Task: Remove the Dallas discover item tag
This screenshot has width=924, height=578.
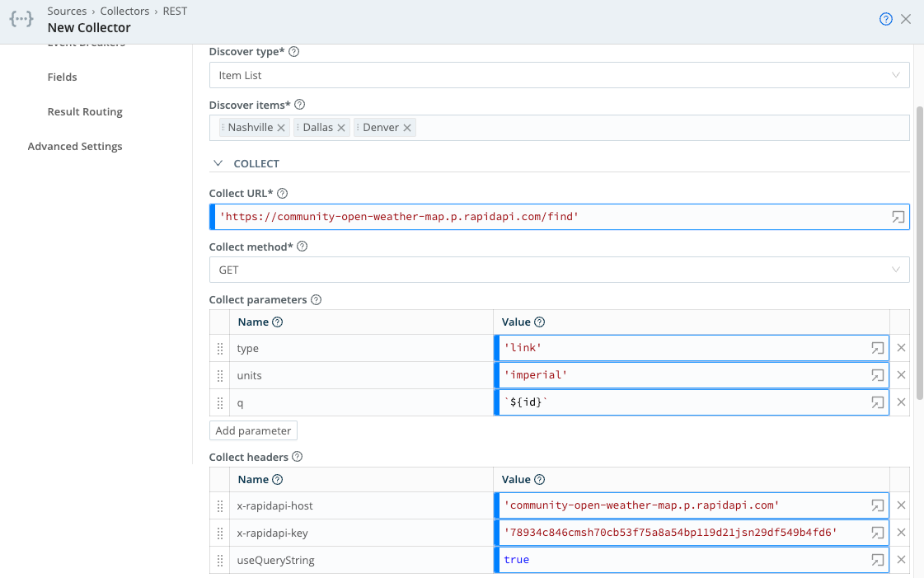Action: [341, 128]
